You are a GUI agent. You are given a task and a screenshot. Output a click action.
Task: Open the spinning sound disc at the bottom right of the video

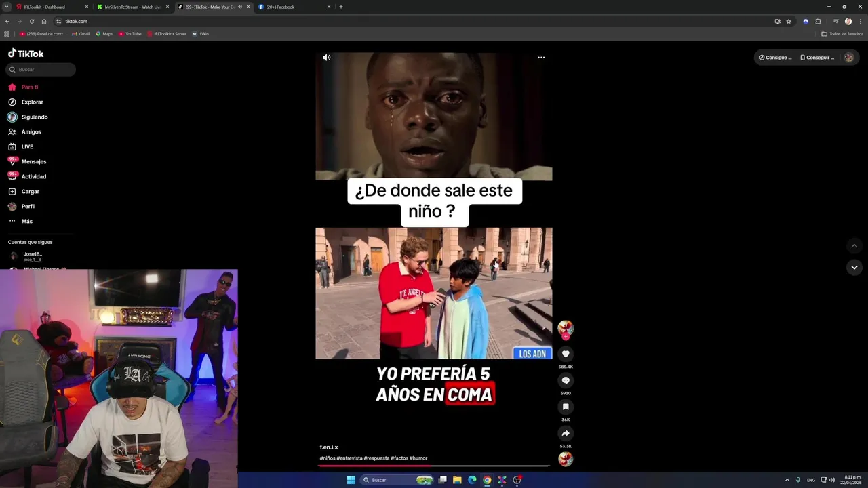pos(566,459)
